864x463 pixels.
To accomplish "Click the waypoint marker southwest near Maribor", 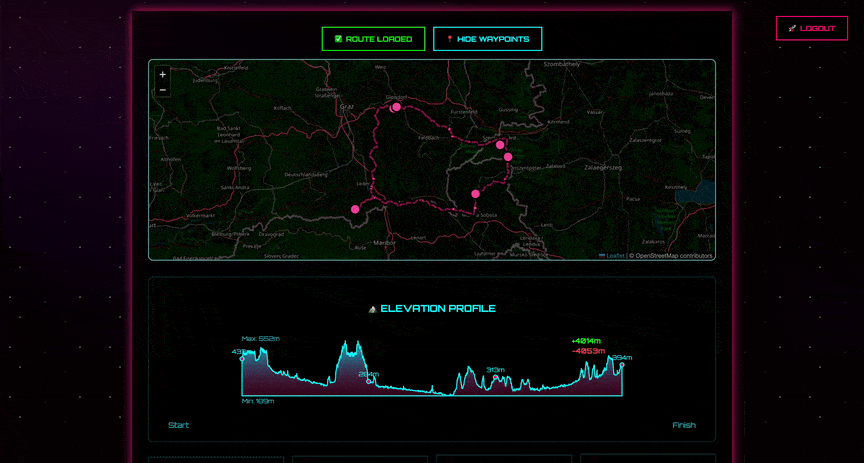I will pos(355,209).
